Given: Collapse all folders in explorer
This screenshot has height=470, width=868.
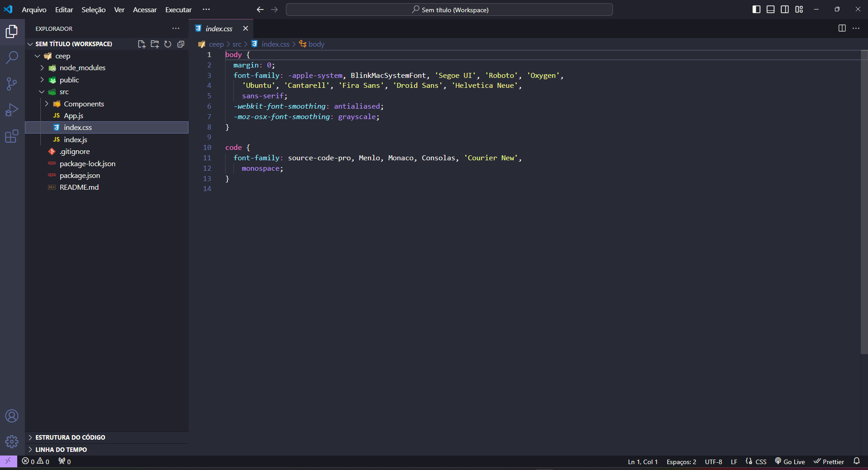Looking at the screenshot, I should tap(181, 44).
